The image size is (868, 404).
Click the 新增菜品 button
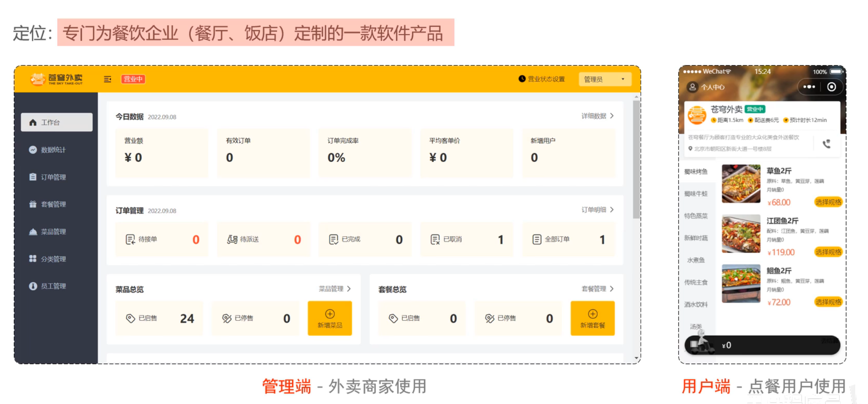[x=330, y=318]
